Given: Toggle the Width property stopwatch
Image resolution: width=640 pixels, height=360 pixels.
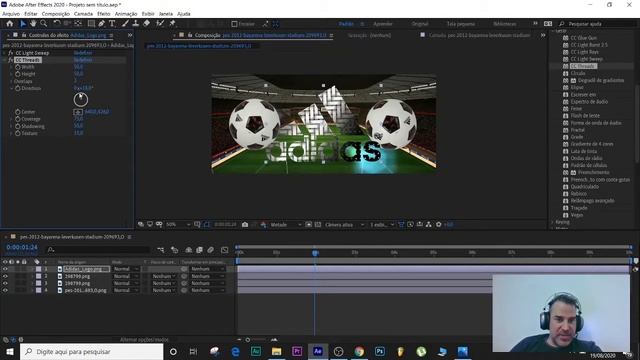Looking at the screenshot, I should (18, 67).
